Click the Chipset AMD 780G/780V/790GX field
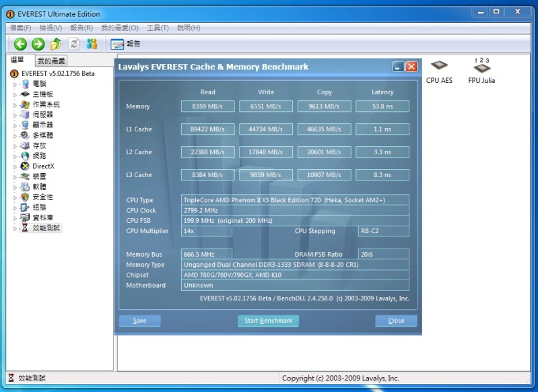Screen dimensions: 538x392 coord(295,275)
